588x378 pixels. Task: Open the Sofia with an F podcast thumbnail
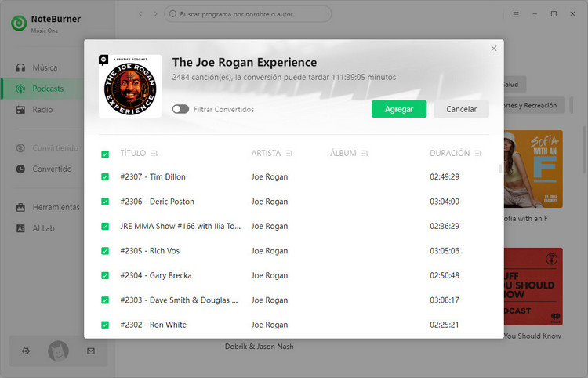point(533,169)
